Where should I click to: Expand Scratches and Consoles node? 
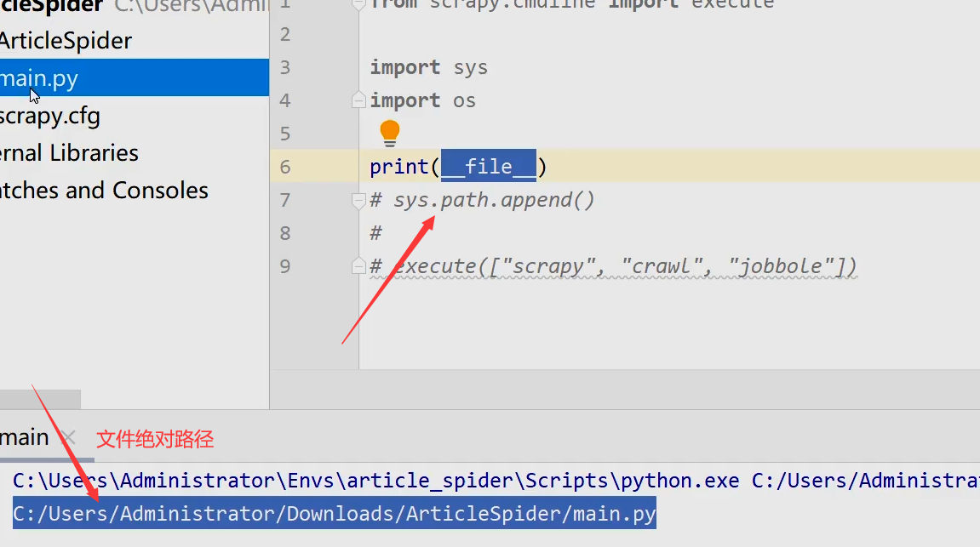point(103,191)
